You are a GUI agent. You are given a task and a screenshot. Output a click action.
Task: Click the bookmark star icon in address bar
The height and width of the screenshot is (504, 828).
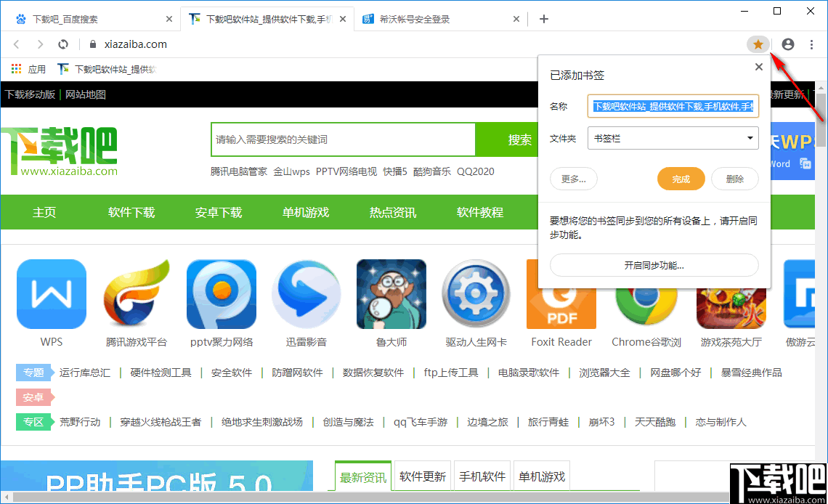coord(758,44)
